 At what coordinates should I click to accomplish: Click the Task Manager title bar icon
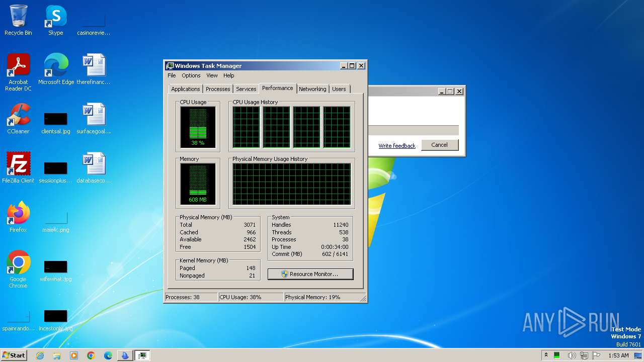coord(170,66)
